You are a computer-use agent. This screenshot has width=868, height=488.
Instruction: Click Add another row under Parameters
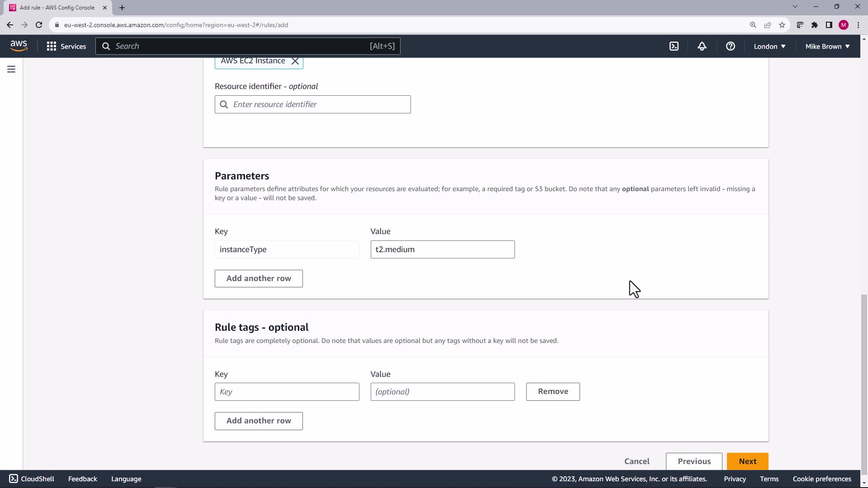259,278
